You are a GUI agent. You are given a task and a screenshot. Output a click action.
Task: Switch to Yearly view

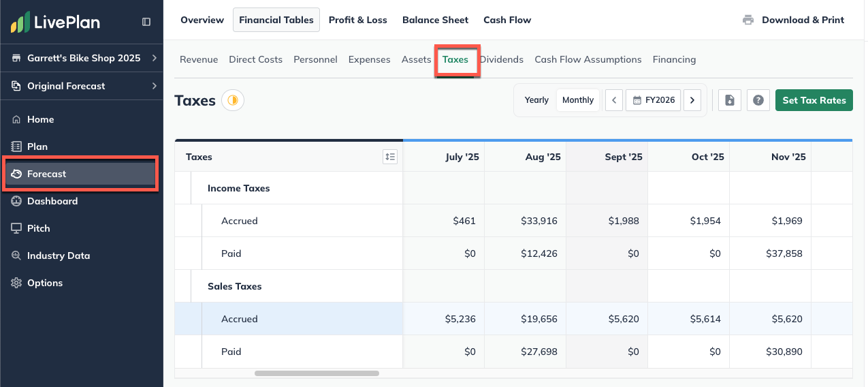[x=536, y=100]
